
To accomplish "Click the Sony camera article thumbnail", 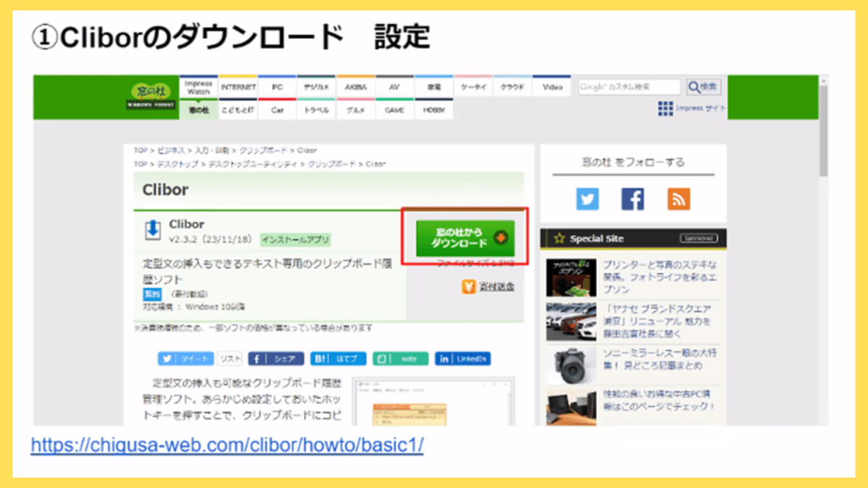I will tap(571, 366).
